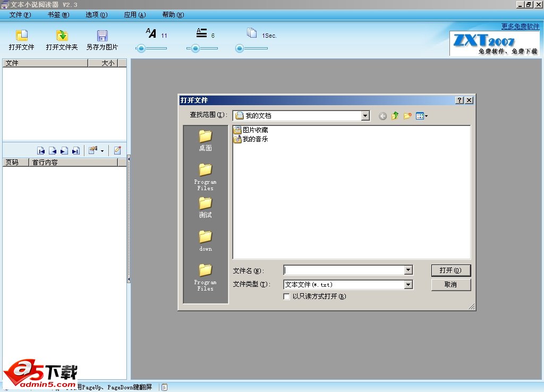The image size is (544, 392).
Task: Jump to last page navigation icon
Action: point(76,150)
